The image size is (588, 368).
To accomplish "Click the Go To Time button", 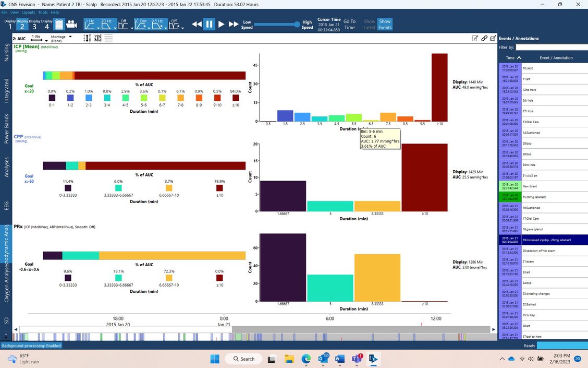I will tap(349, 25).
